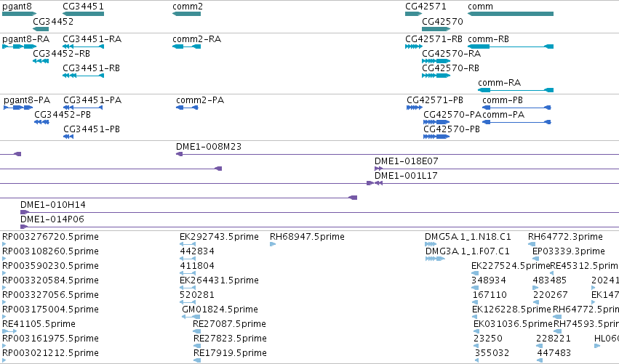The image size is (619, 364).
Task: Click the CG34452-PB protein label
Action: tap(63, 114)
